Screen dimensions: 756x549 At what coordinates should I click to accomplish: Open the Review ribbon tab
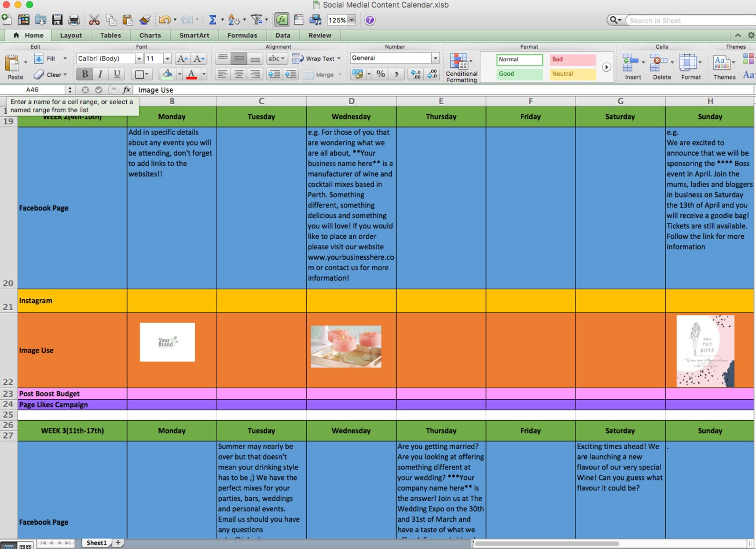click(320, 35)
